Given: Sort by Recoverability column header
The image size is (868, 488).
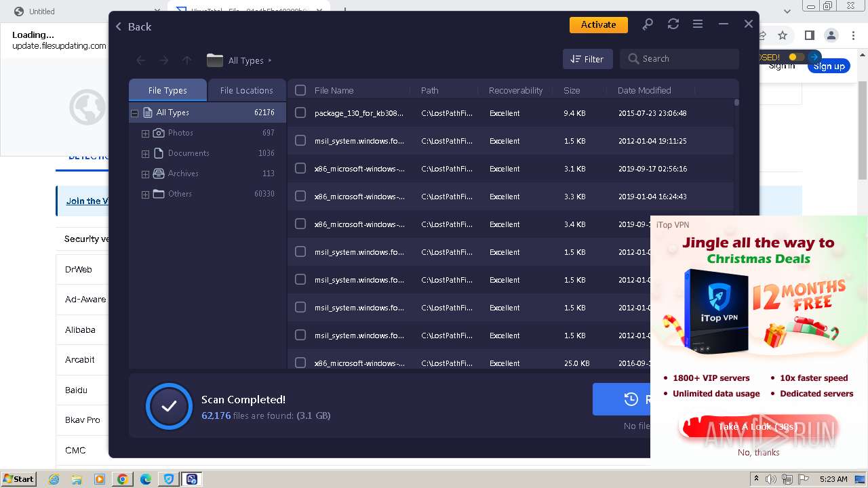Looking at the screenshot, I should coord(515,90).
